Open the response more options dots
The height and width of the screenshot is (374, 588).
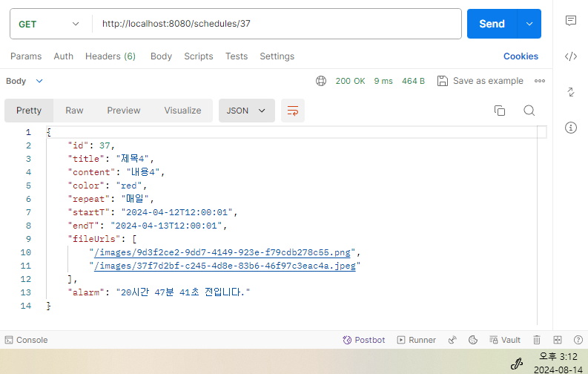point(540,81)
